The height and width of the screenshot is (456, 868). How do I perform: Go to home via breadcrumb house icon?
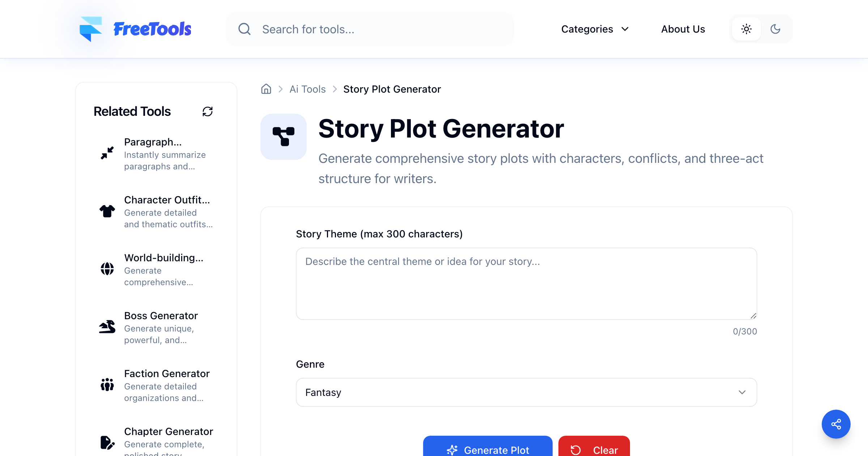266,89
